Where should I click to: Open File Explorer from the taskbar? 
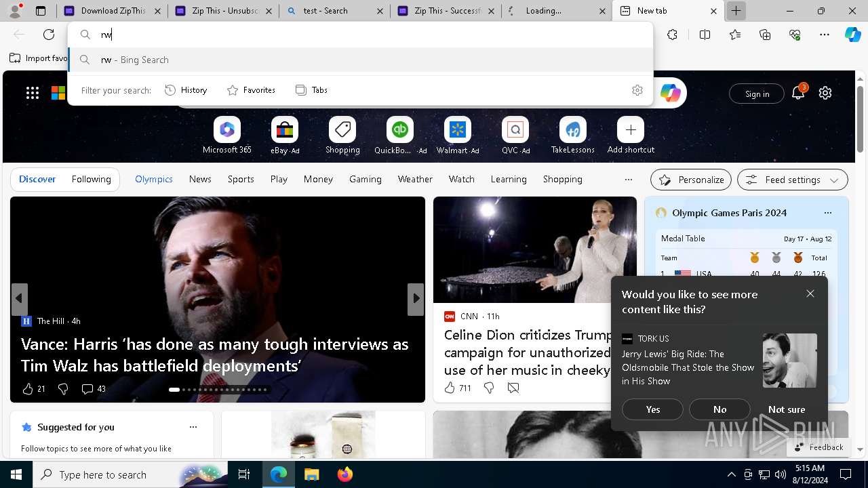[x=311, y=474]
